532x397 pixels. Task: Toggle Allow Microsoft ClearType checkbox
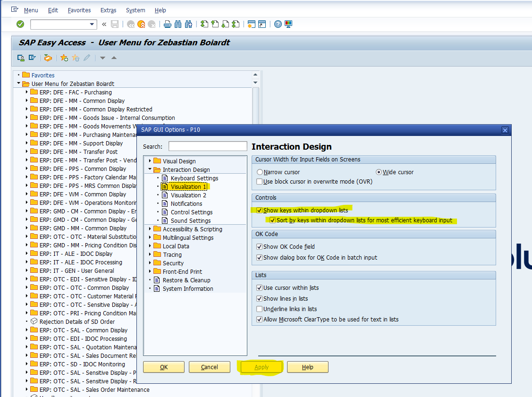(x=260, y=319)
